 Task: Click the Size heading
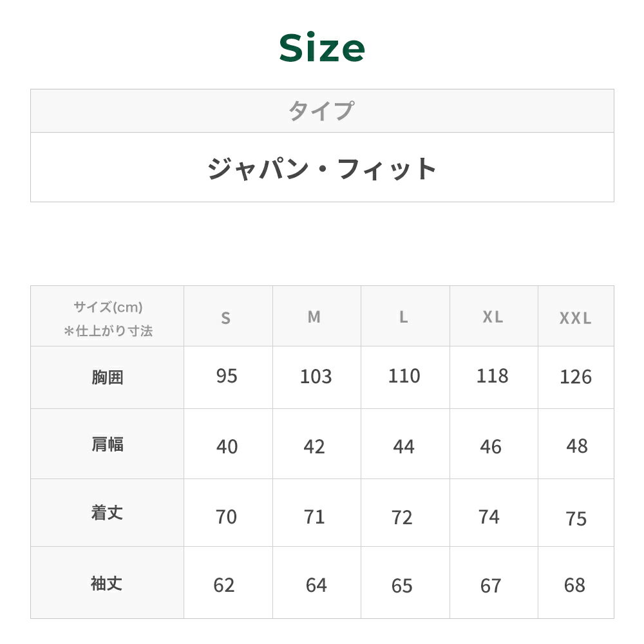click(x=322, y=48)
